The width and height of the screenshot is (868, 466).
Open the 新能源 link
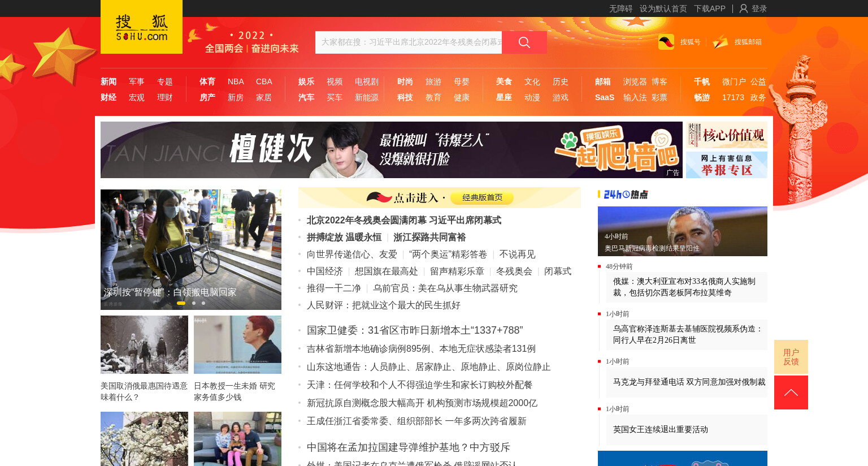(367, 97)
